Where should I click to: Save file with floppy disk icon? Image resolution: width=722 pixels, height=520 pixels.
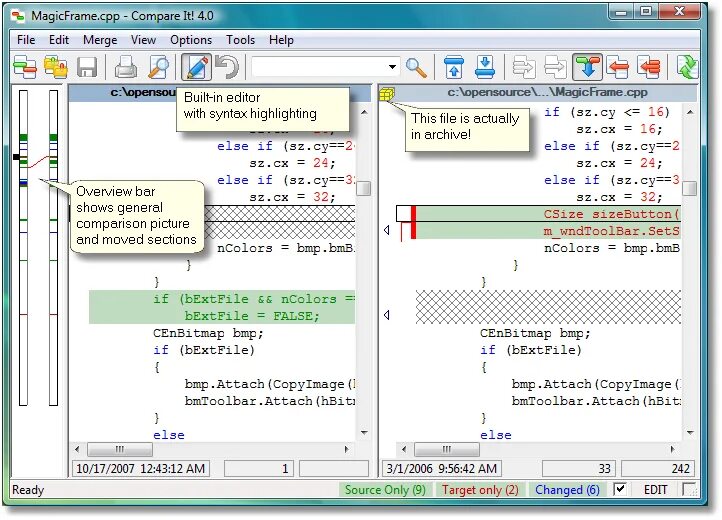[x=87, y=67]
